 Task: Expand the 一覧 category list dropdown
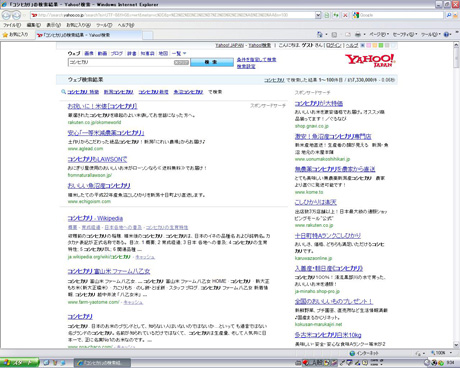179,53
